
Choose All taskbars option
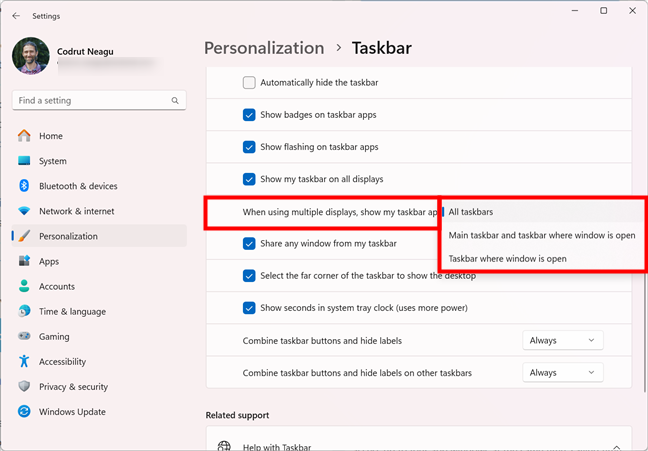pyautogui.click(x=541, y=212)
